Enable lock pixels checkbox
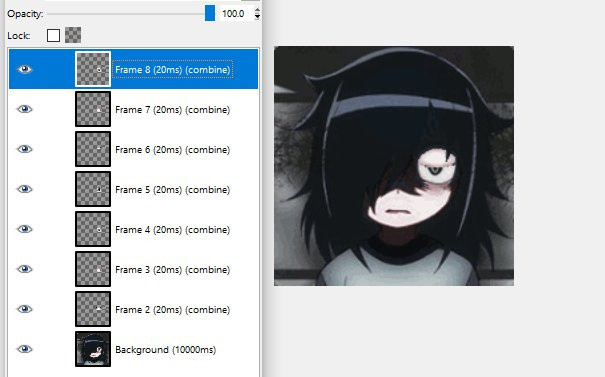This screenshot has width=605, height=377. click(53, 36)
